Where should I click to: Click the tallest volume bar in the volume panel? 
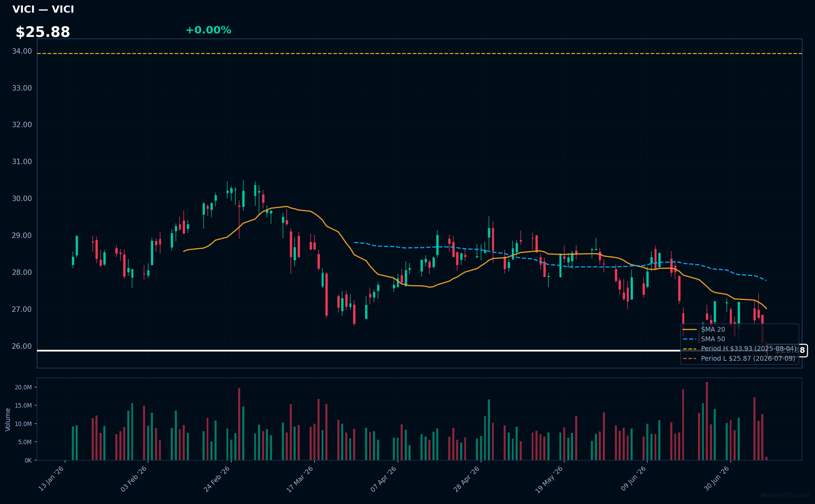coord(707,421)
